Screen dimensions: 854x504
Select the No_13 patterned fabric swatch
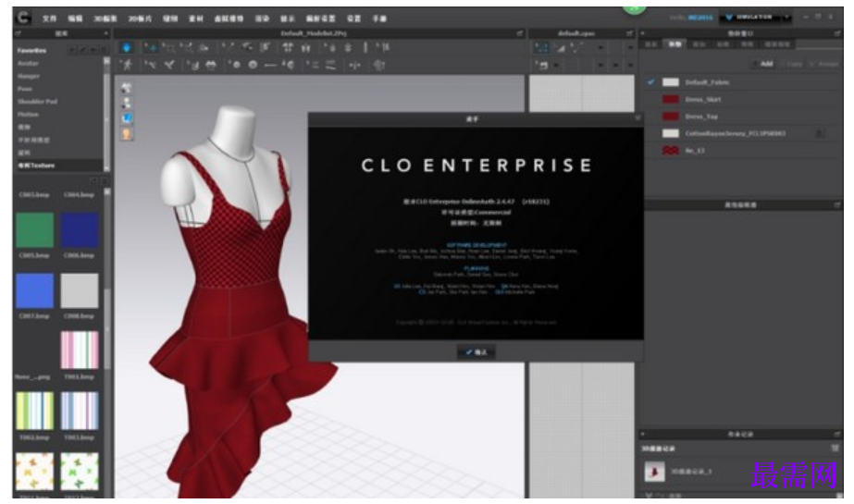point(671,150)
